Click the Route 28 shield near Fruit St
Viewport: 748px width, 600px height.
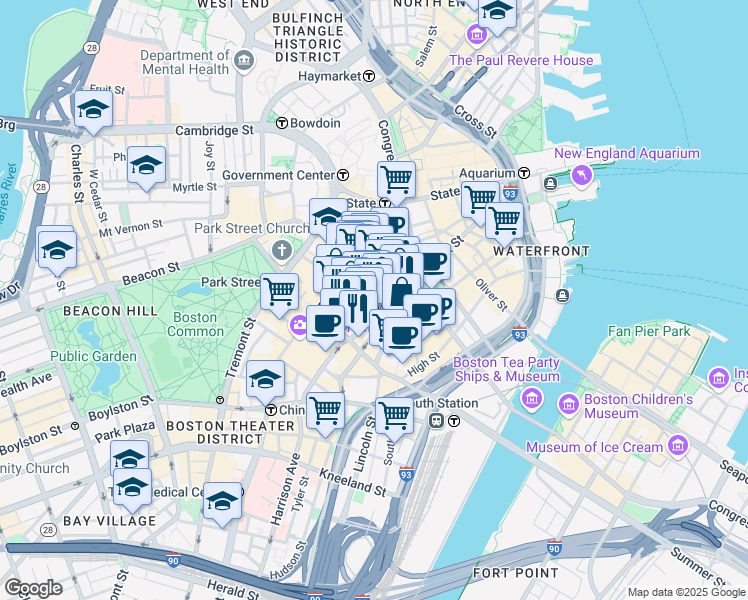[x=92, y=48]
